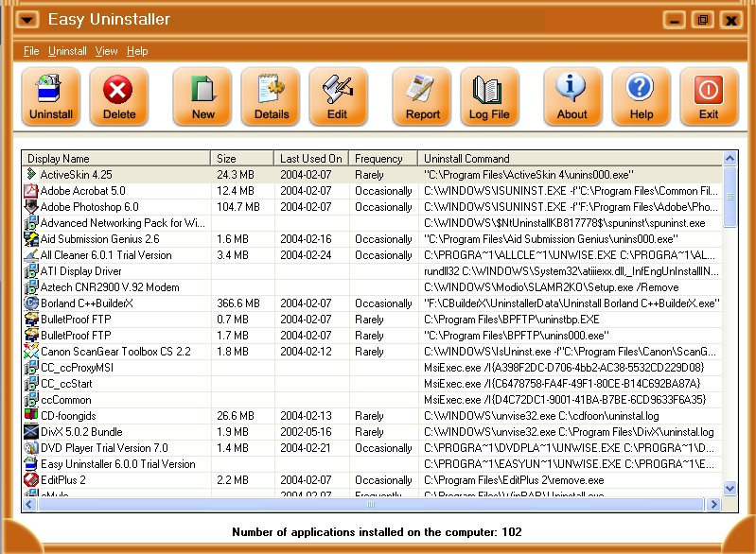The height and width of the screenshot is (554, 756).
Task: Select the Canon ScanGear Toolbox icon
Action: pos(31,351)
